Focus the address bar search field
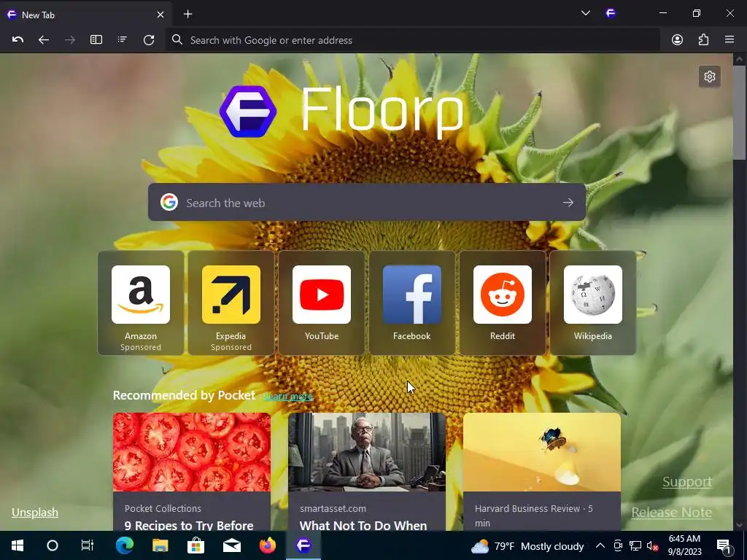The width and height of the screenshot is (747, 560). [x=413, y=40]
